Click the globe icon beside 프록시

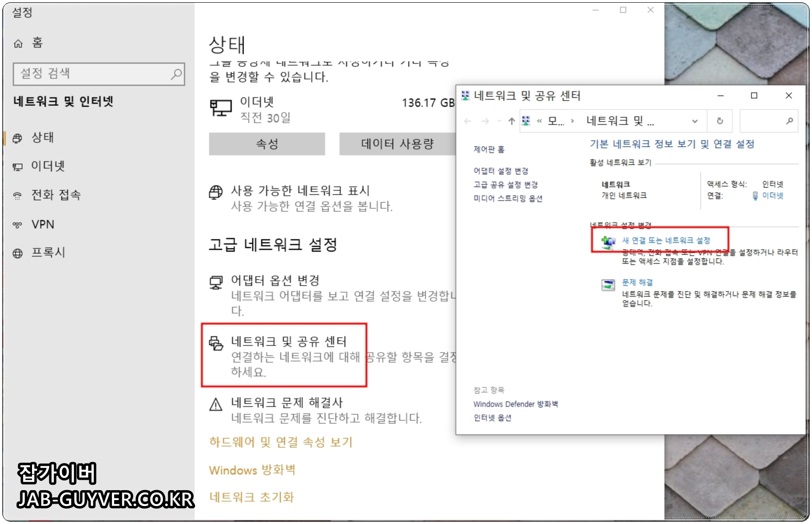coord(18,253)
